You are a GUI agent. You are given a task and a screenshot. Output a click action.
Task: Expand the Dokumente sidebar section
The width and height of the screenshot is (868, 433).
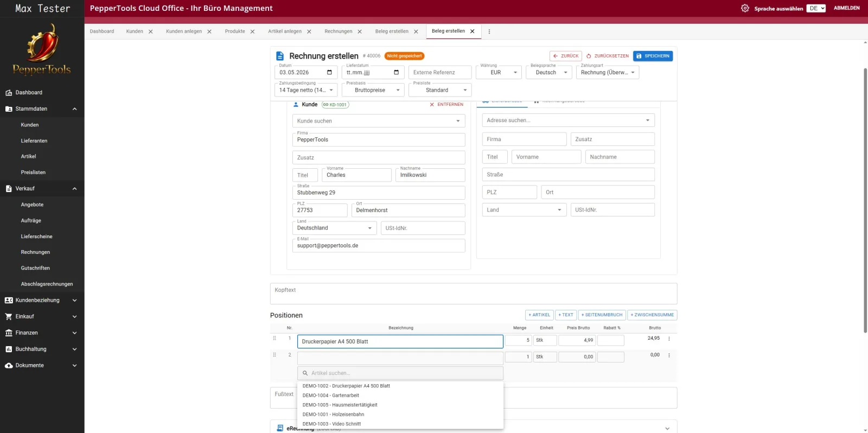tap(74, 366)
